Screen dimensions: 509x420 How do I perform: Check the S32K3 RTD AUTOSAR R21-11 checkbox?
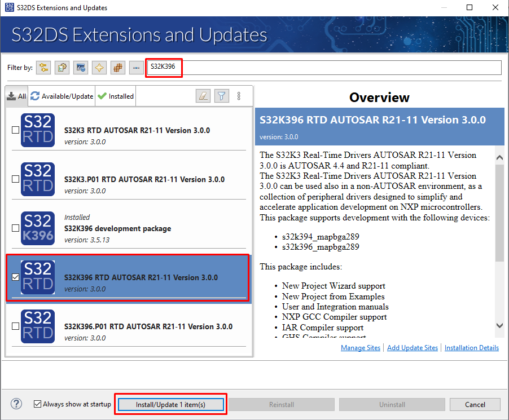pos(15,130)
